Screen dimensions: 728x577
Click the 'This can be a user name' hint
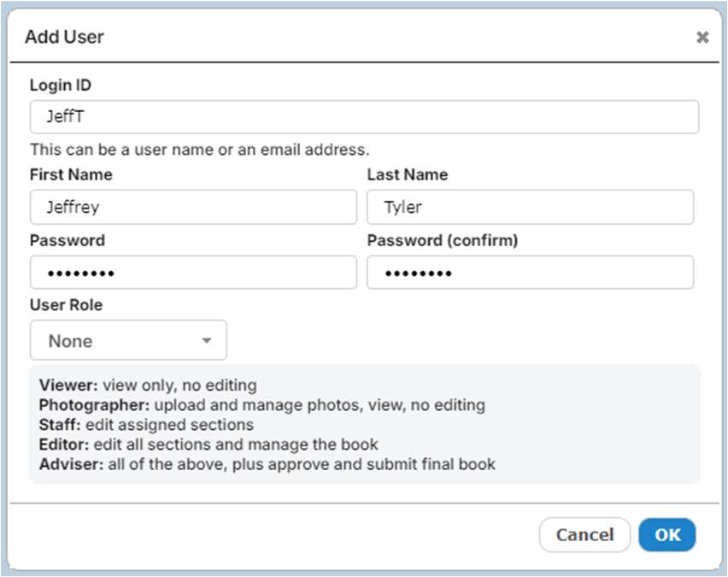click(200, 150)
